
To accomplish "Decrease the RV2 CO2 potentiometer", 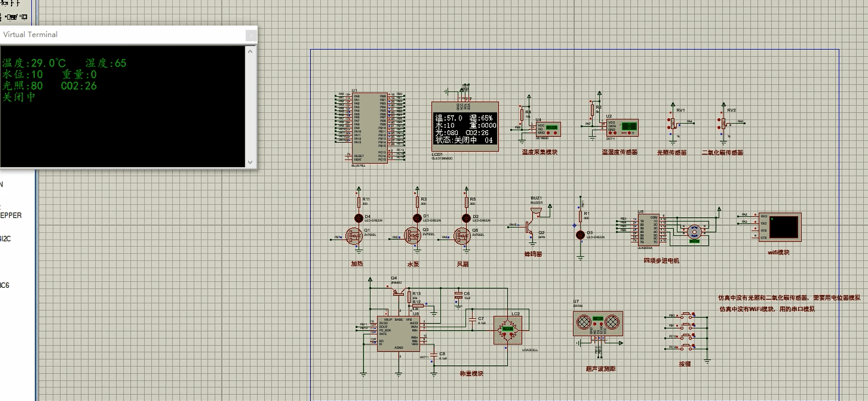I will tap(718, 128).
